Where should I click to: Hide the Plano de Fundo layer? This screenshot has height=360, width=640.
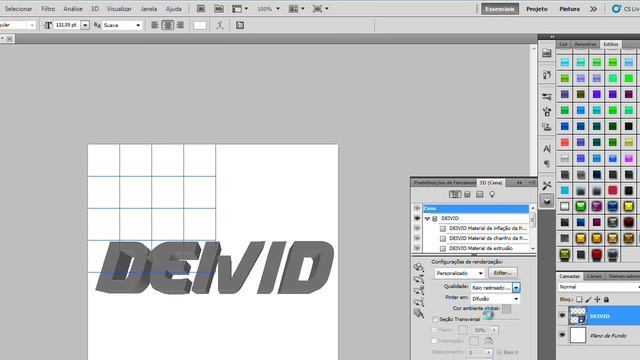click(562, 335)
